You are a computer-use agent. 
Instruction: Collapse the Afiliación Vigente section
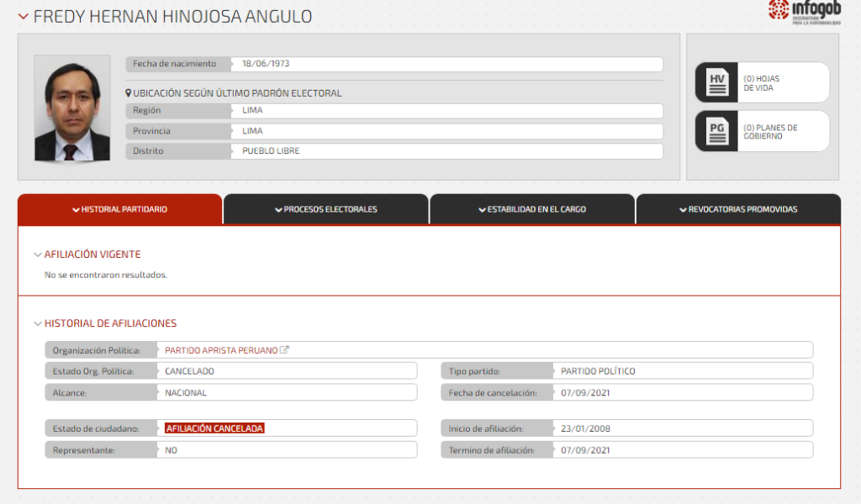point(37,255)
